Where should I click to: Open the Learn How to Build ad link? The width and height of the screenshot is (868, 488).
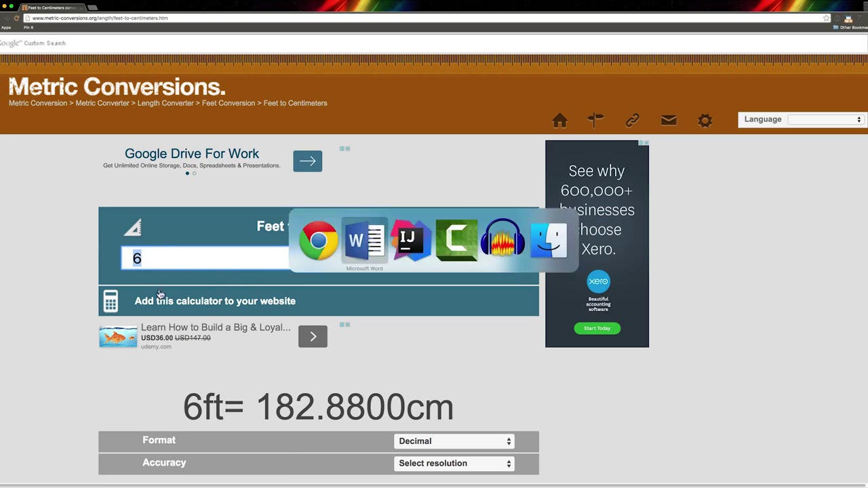tap(216, 327)
